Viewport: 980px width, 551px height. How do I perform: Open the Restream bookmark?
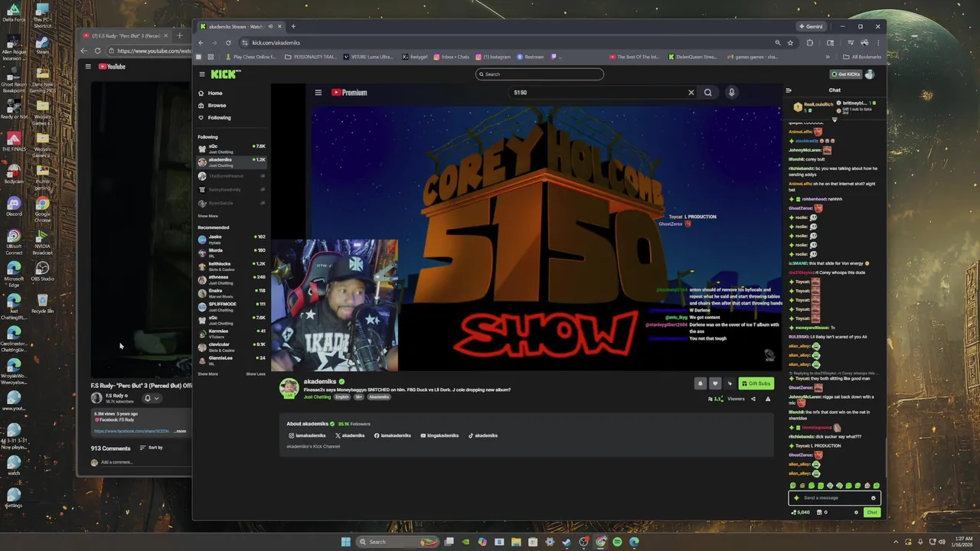[530, 57]
